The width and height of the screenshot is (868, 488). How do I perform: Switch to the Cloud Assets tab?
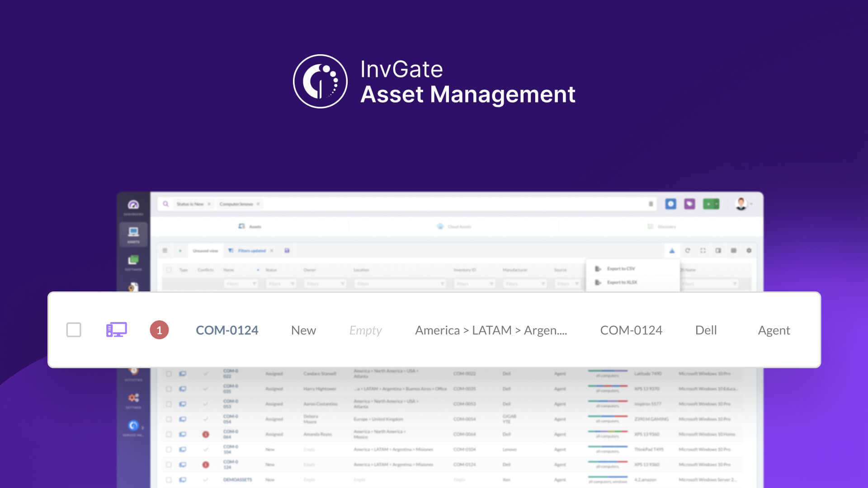click(454, 226)
